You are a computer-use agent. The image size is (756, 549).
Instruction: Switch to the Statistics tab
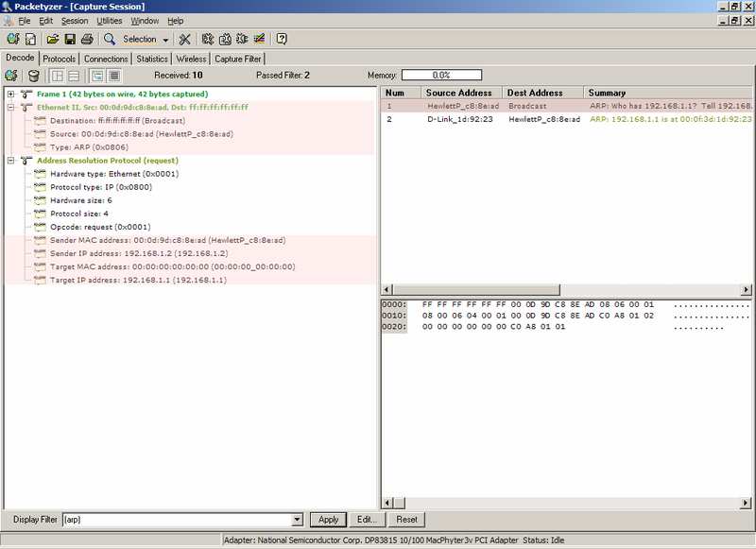coord(152,59)
